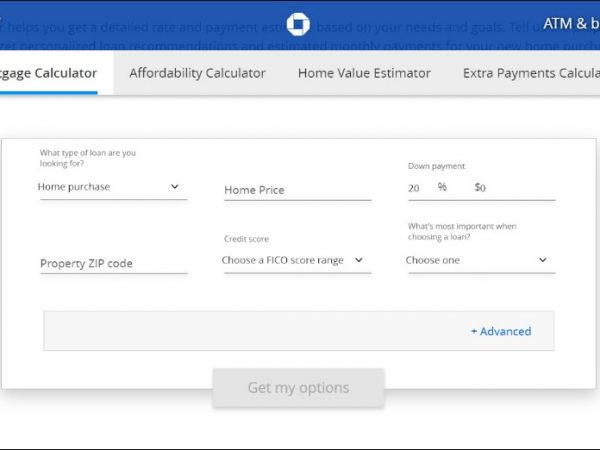Click the down payment percent field showing 20
The height and width of the screenshot is (450, 600).
[416, 187]
